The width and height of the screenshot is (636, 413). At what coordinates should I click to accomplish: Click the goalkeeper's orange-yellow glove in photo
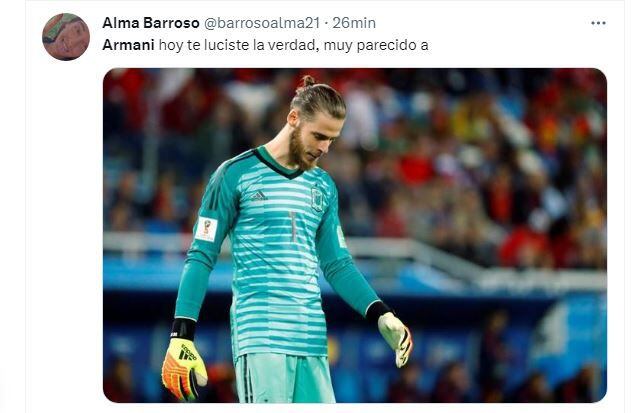click(184, 368)
